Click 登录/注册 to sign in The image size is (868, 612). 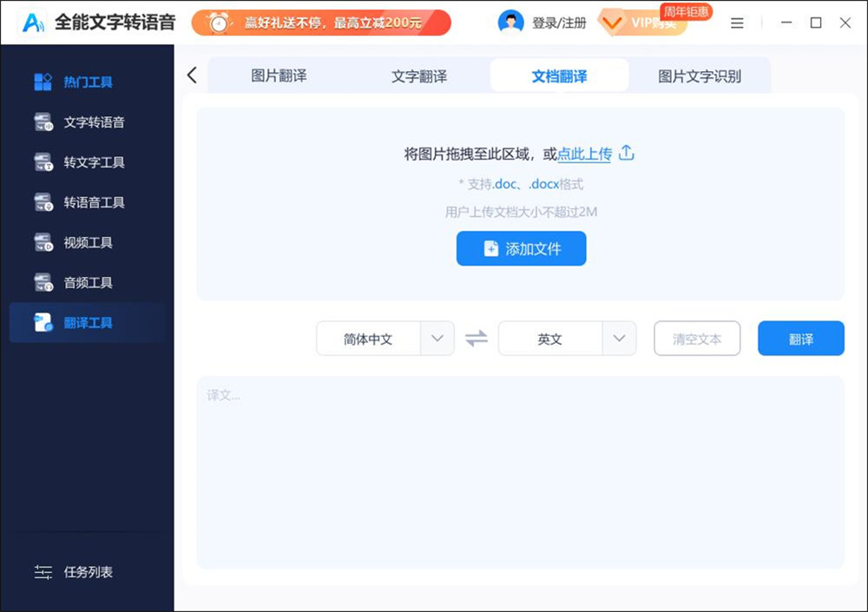coord(559,23)
